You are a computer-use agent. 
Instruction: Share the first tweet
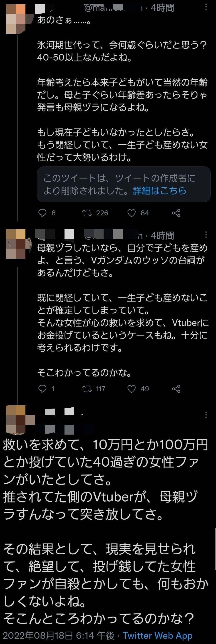pos(176,213)
